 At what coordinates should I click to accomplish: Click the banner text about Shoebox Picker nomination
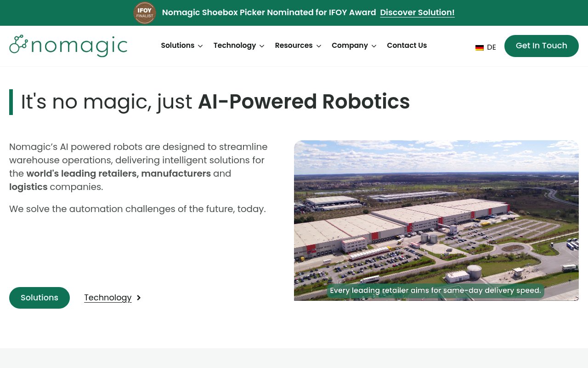[269, 12]
